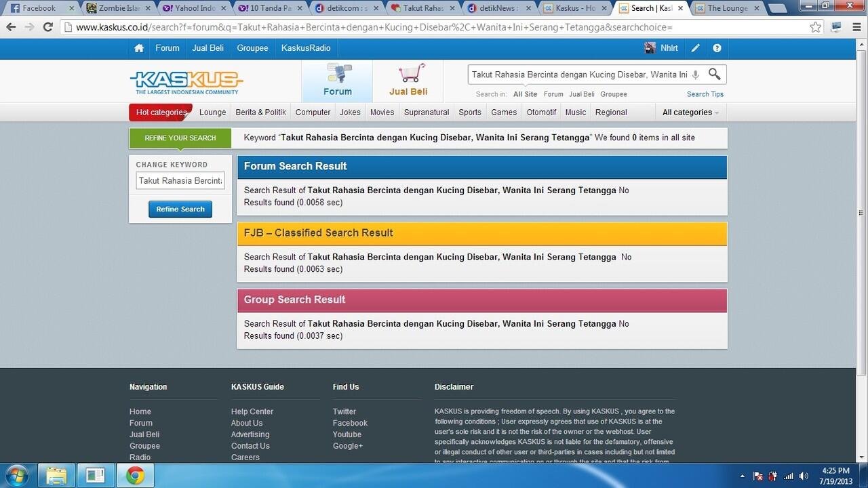
Task: Open Chrome menu icon
Action: point(855,27)
